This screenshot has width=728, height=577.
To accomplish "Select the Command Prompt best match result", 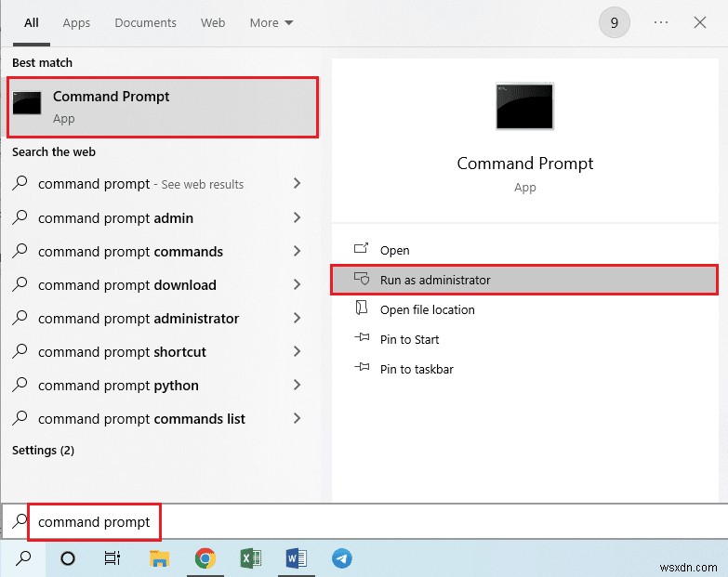I will click(x=163, y=107).
